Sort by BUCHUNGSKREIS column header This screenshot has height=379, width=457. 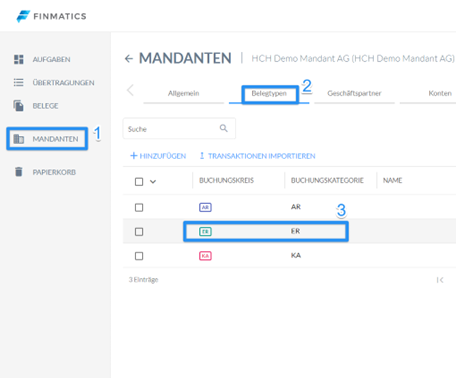coord(227,180)
